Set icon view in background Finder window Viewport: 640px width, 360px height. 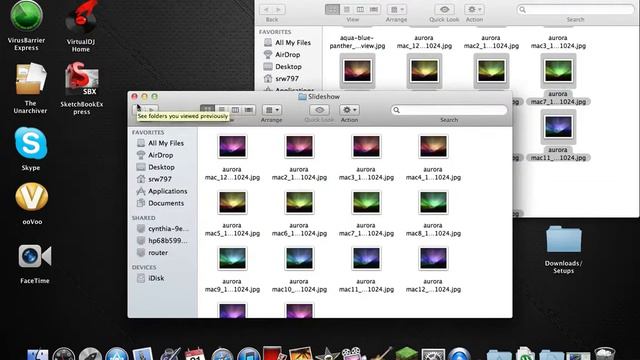pos(332,9)
